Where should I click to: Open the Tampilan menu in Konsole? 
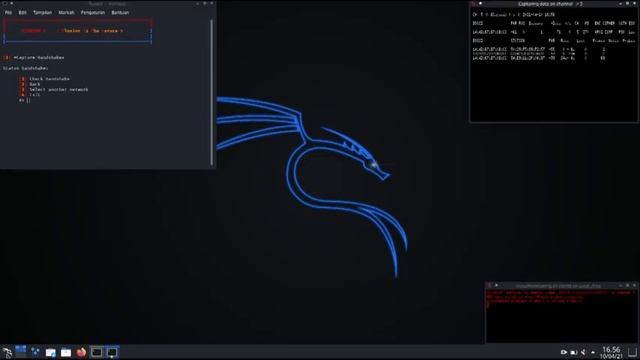42,13
